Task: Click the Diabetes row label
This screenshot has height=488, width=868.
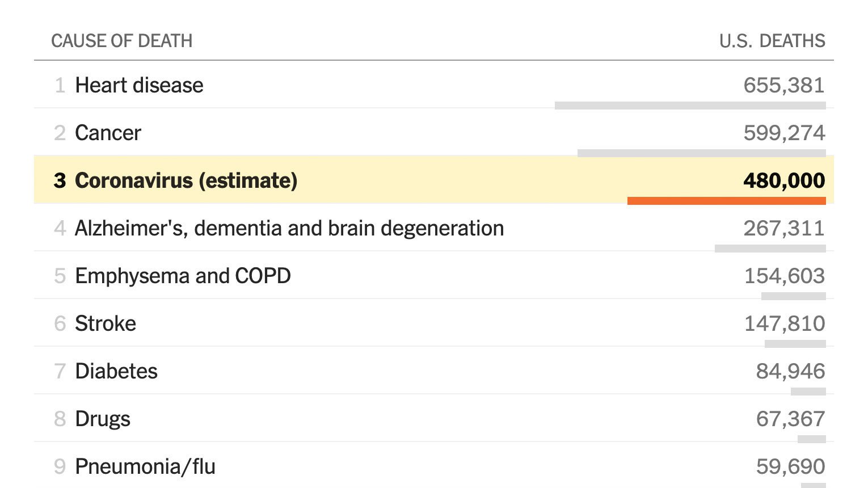Action: click(x=116, y=371)
